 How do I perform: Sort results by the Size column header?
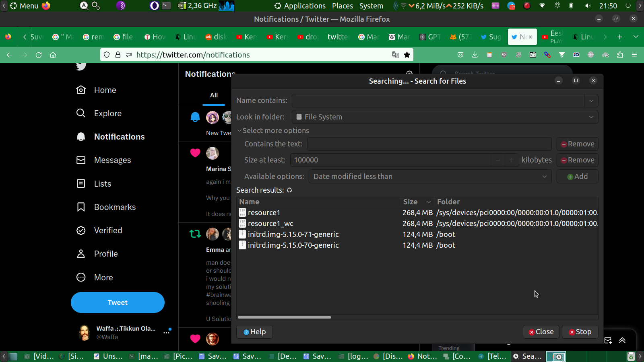[417, 202]
